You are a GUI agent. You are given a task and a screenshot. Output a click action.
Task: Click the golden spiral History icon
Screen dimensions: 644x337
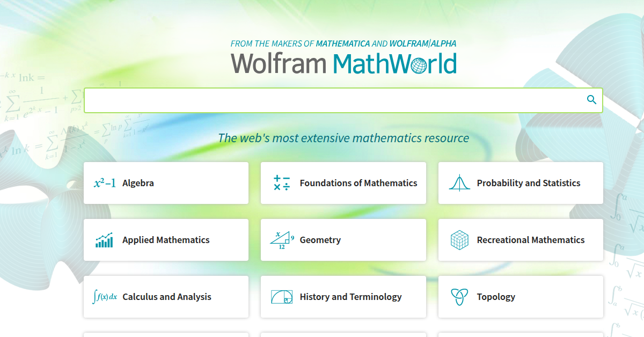click(x=282, y=297)
